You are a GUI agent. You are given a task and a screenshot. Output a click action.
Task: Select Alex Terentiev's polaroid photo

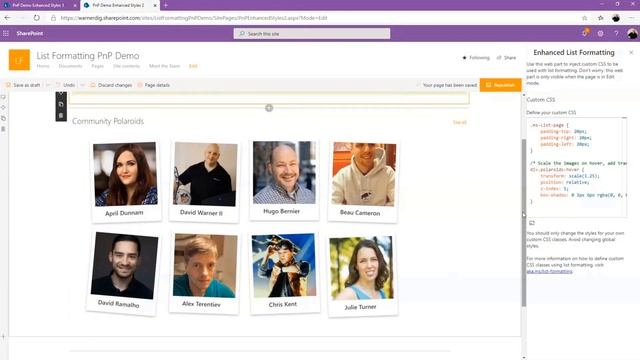click(x=204, y=266)
